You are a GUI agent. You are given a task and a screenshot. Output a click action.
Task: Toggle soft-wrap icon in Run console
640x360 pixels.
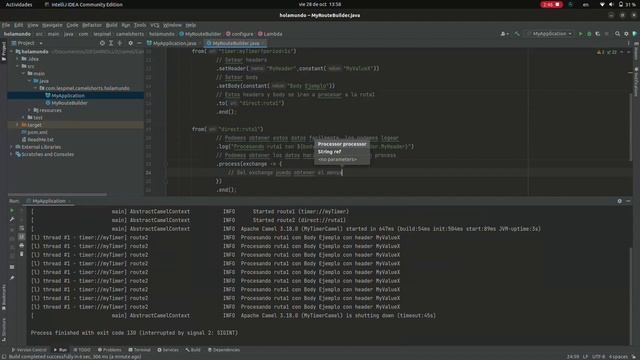point(22,228)
